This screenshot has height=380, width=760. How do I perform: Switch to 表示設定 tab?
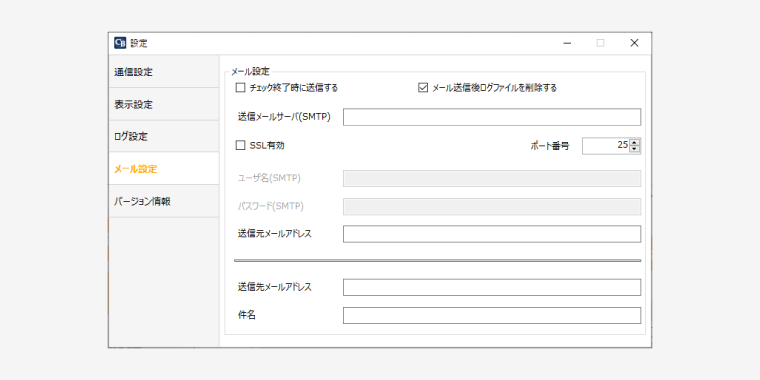click(164, 104)
